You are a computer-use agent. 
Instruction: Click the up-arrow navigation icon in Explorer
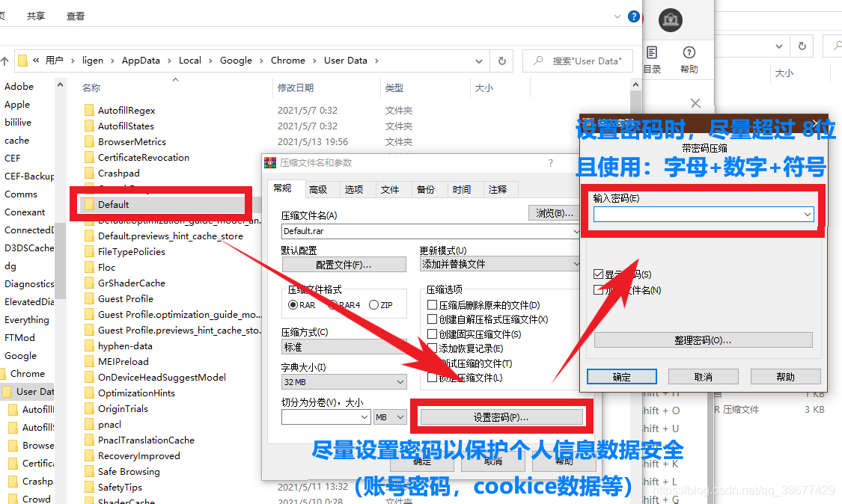(x=4, y=61)
